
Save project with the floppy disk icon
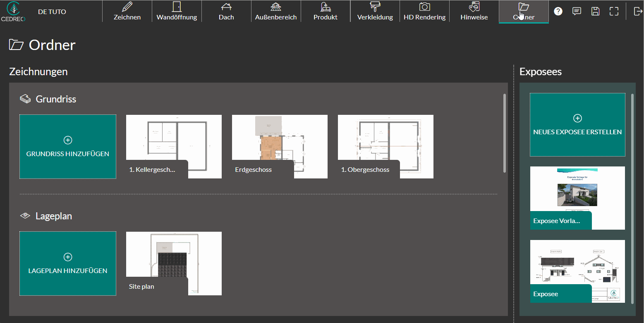tap(595, 12)
